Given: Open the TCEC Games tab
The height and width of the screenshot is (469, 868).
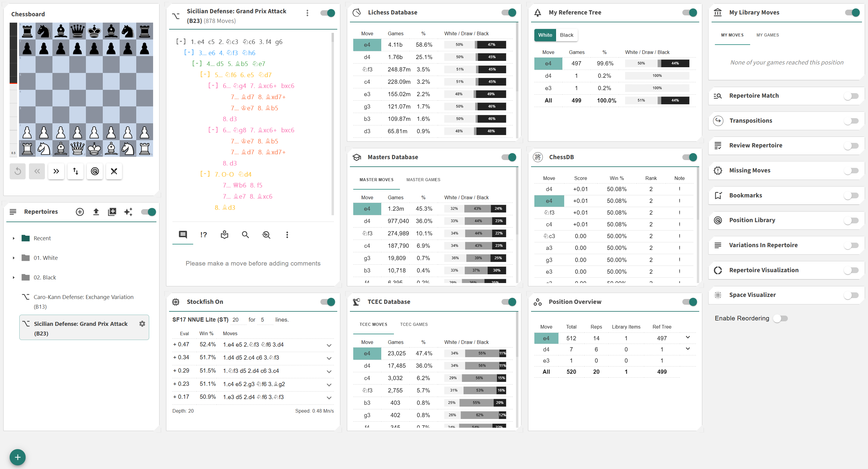Looking at the screenshot, I should tap(414, 324).
